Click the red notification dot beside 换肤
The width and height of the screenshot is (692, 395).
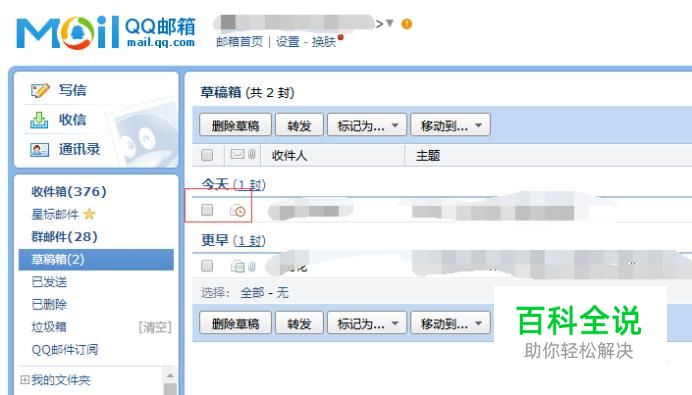tap(340, 38)
